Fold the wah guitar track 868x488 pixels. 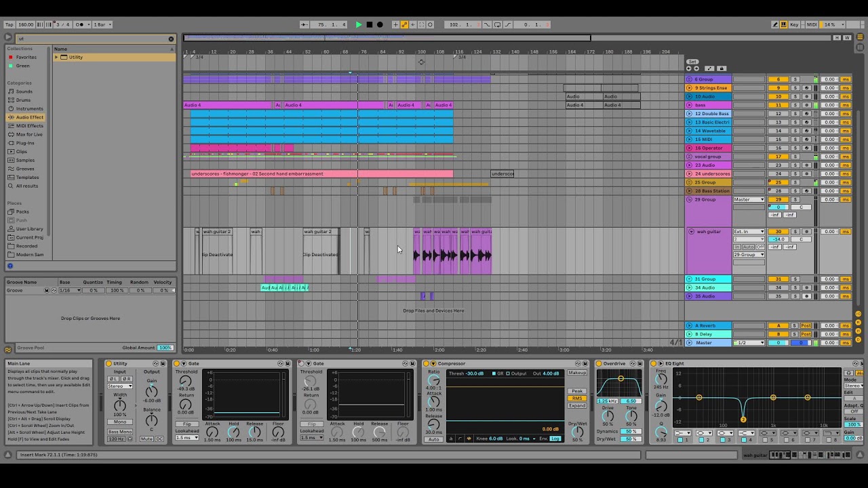click(x=691, y=232)
